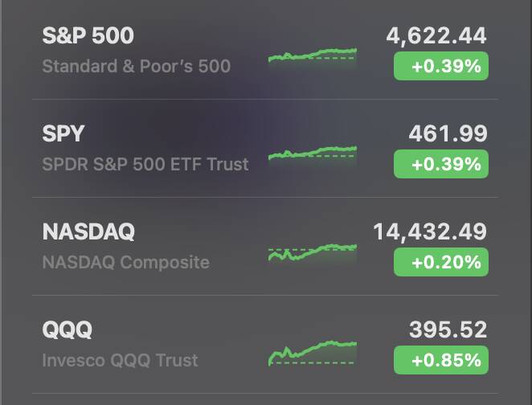Image resolution: width=532 pixels, height=405 pixels.
Task: Click the SPDR S&P 500 ETF Trust label
Action: [x=145, y=164]
